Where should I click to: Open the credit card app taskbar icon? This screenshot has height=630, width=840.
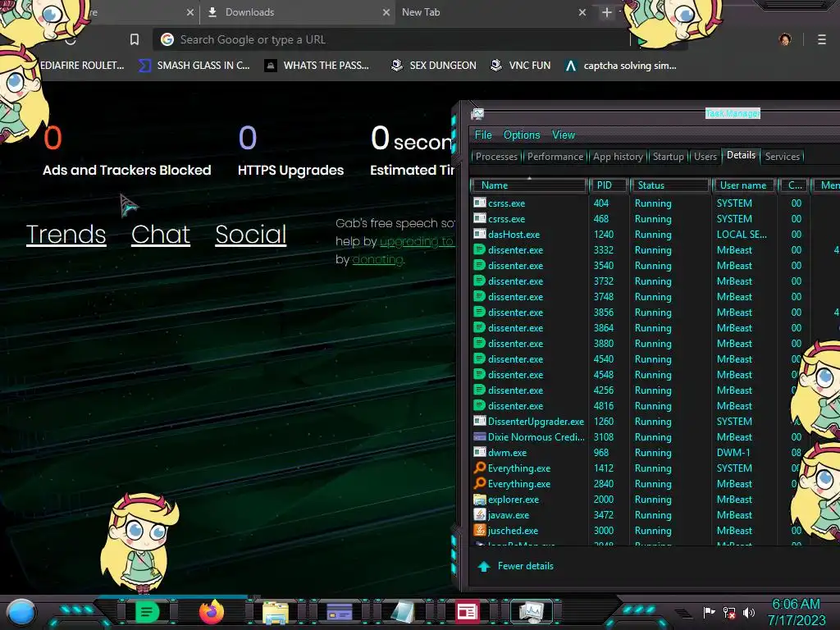click(339, 611)
